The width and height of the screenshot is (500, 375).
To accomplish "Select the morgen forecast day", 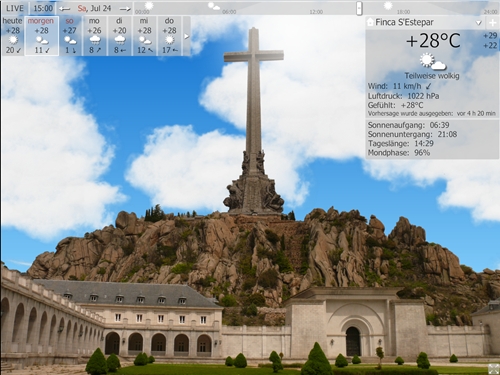I will click(42, 36).
